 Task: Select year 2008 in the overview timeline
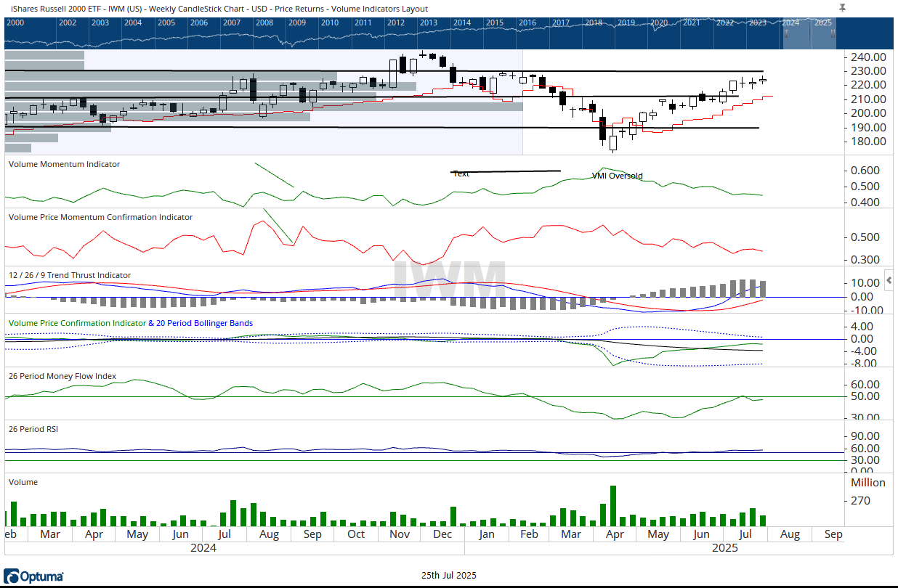[x=264, y=23]
